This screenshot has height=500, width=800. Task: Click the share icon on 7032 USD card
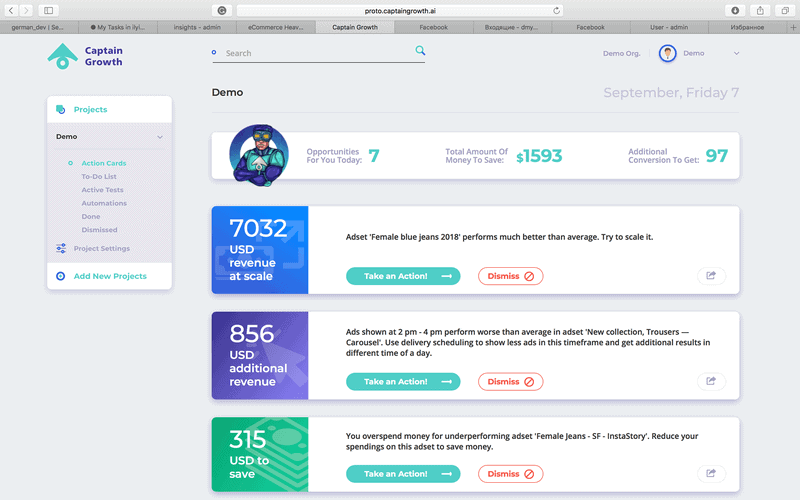711,276
